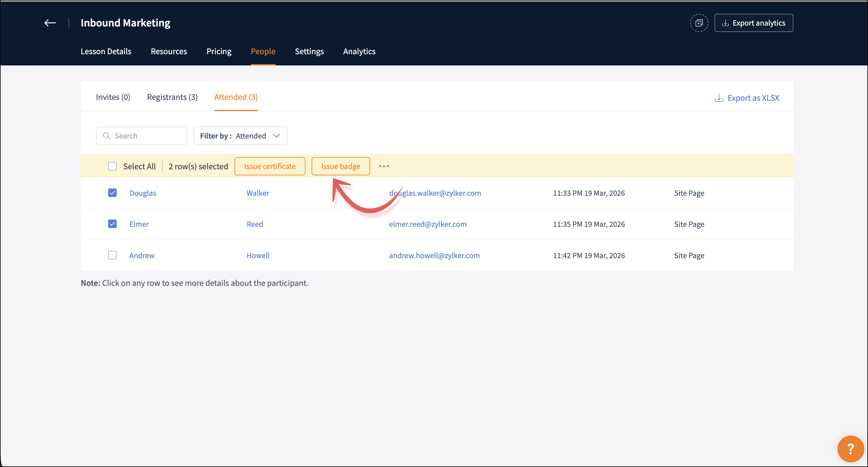
Task: Uncheck the Douglas row checkbox
Action: point(112,193)
